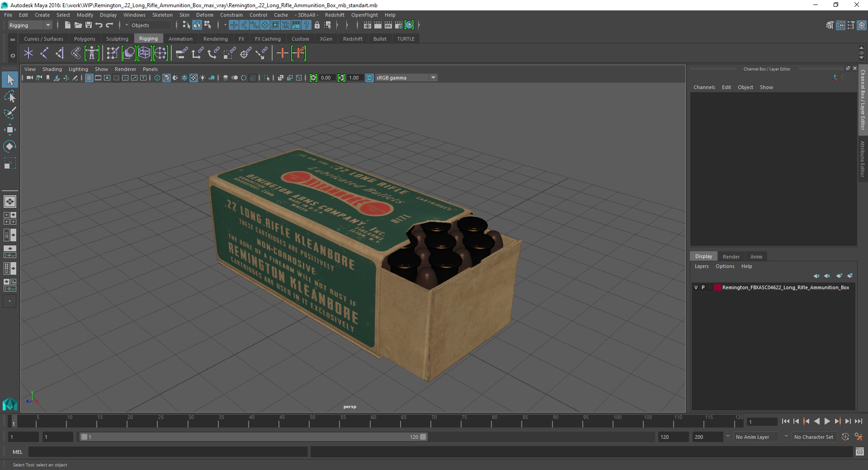Screen dimensions: 868x470
Task: Activate the Paint Selection tool
Action: point(10,113)
